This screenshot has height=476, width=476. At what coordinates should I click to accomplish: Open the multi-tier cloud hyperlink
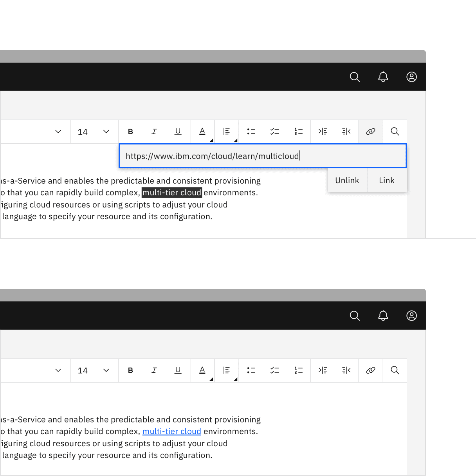171,431
